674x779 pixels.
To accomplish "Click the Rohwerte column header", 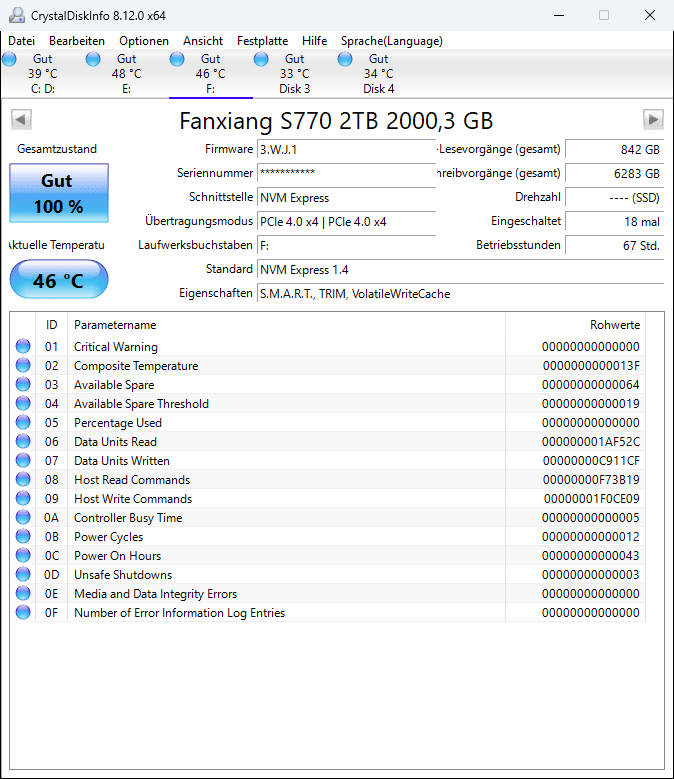I will click(x=575, y=325).
